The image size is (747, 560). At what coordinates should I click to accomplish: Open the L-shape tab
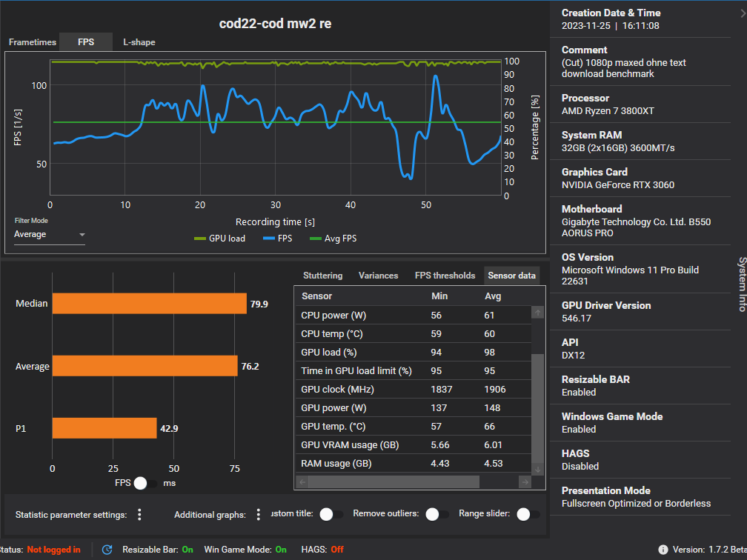coord(139,42)
